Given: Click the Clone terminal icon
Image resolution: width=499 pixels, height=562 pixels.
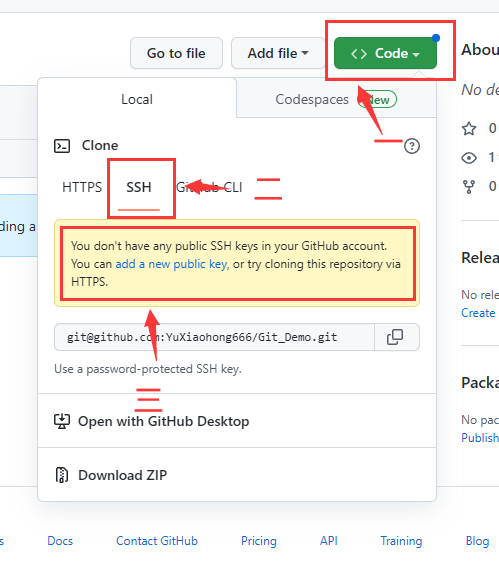Looking at the screenshot, I should point(62,146).
